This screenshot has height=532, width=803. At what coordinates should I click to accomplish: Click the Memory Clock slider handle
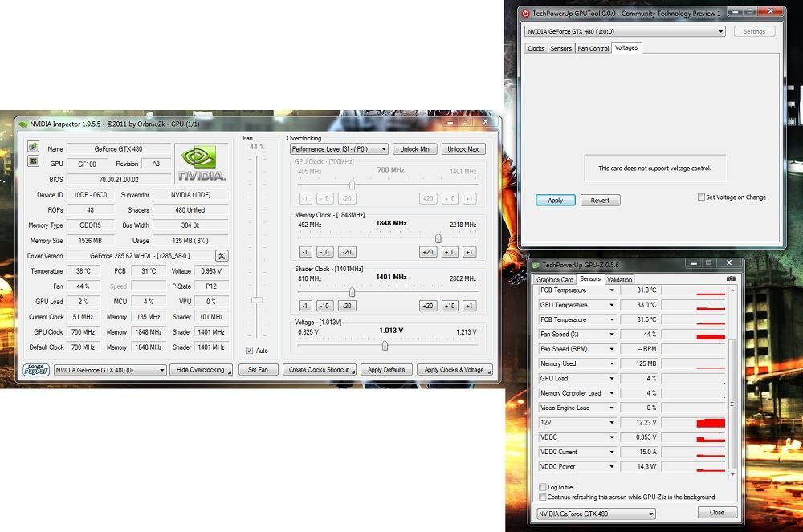(438, 238)
